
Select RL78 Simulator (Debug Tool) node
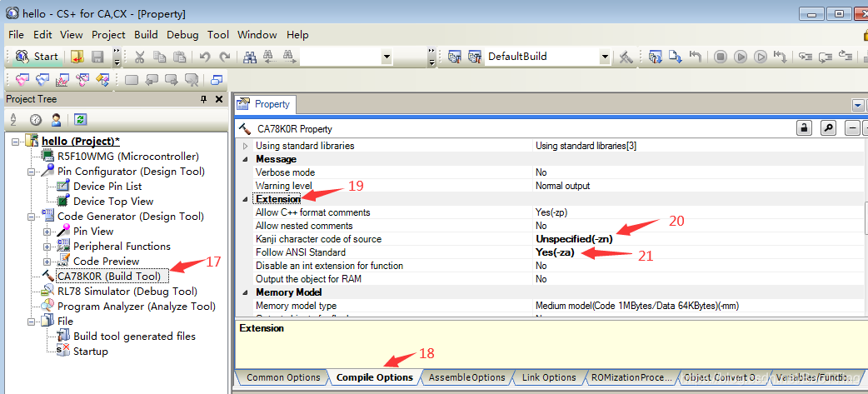point(127,291)
